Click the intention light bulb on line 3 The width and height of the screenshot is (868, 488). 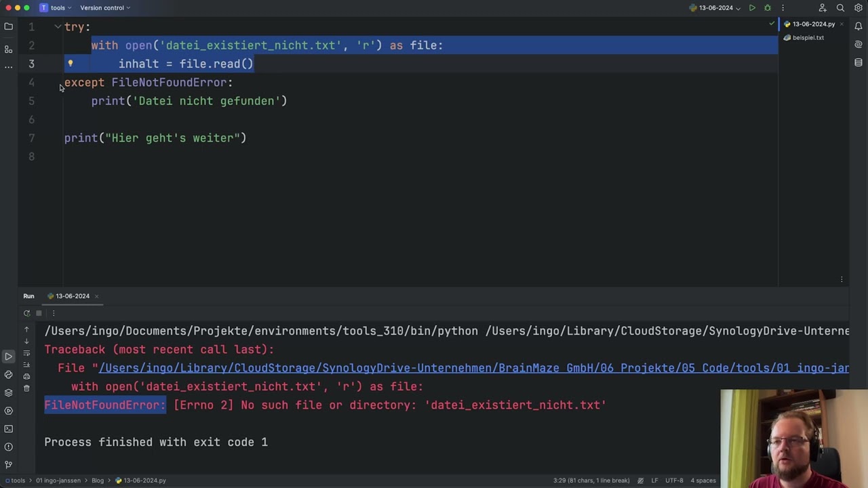[x=70, y=64]
